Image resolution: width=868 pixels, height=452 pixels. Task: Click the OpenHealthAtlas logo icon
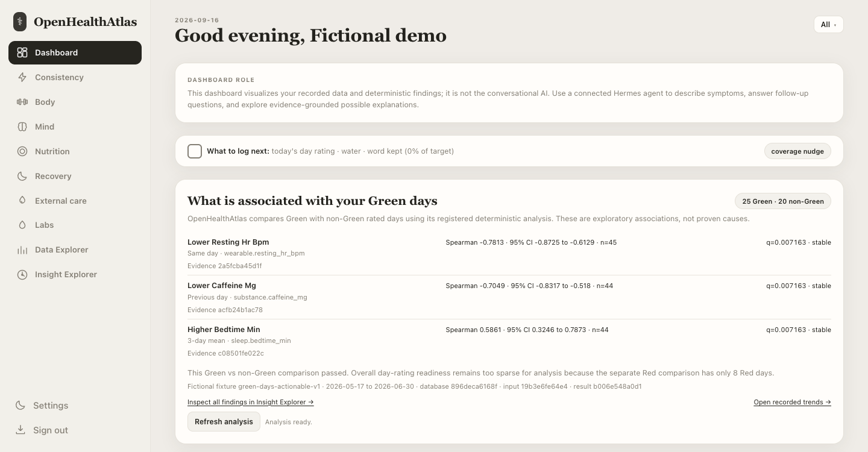pyautogui.click(x=20, y=22)
